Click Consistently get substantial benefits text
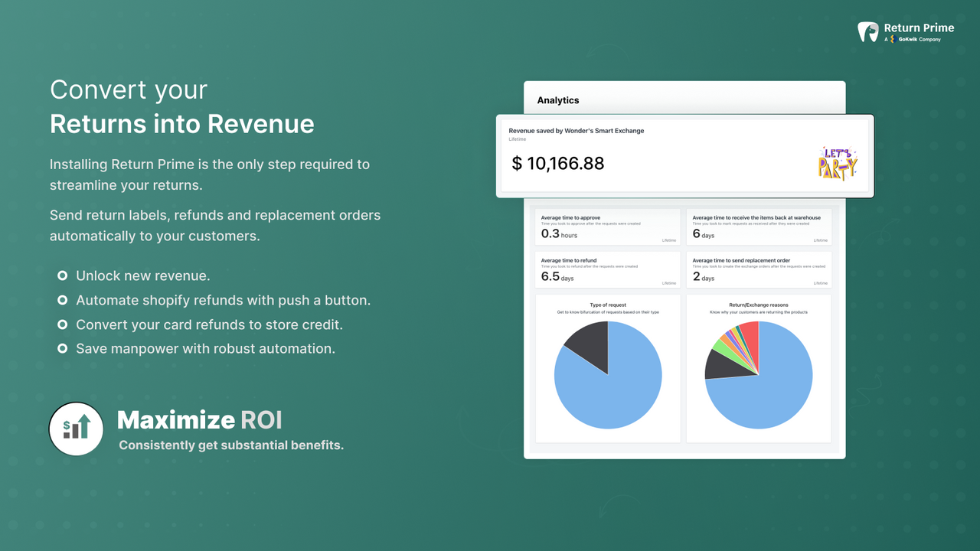The width and height of the screenshot is (980, 551). tap(231, 445)
